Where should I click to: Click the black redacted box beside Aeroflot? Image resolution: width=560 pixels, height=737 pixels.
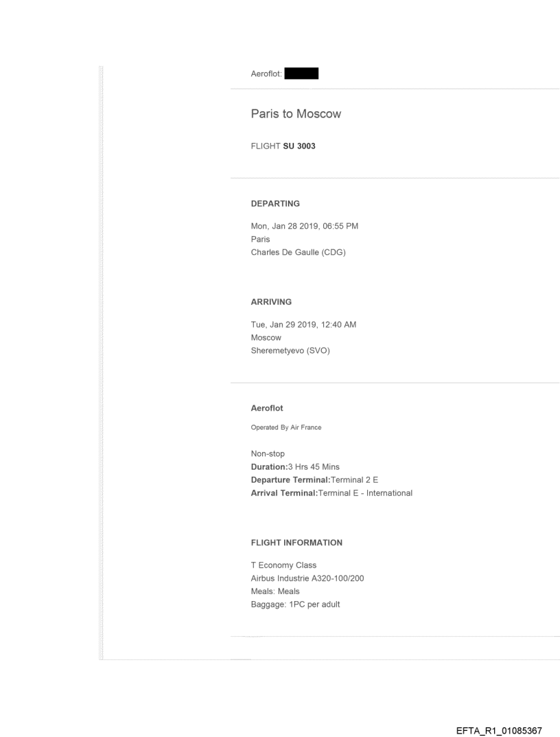301,73
